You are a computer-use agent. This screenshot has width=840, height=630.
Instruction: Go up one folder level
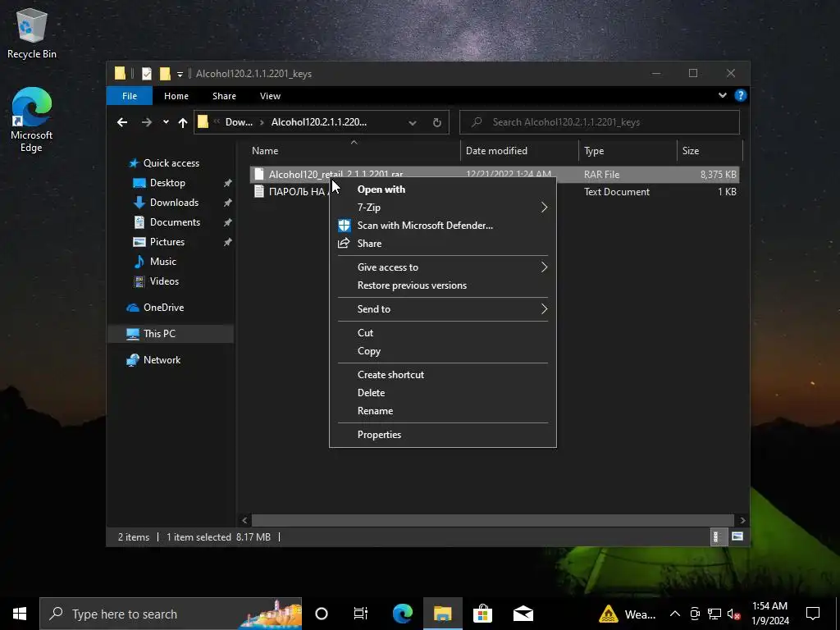click(x=183, y=122)
